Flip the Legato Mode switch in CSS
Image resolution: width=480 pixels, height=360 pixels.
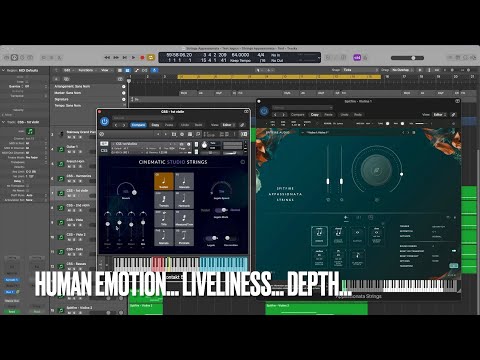point(221,210)
